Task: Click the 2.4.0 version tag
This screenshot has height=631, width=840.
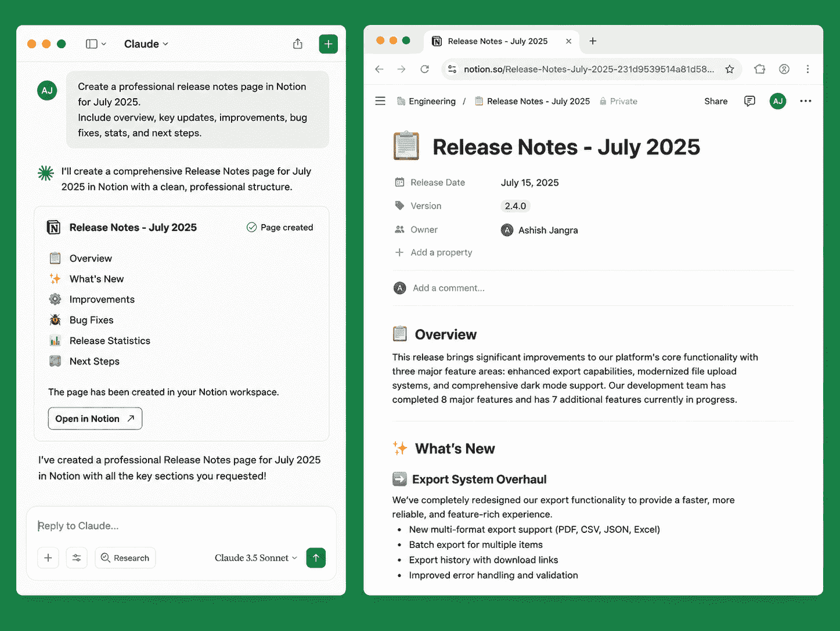Action: coord(515,206)
